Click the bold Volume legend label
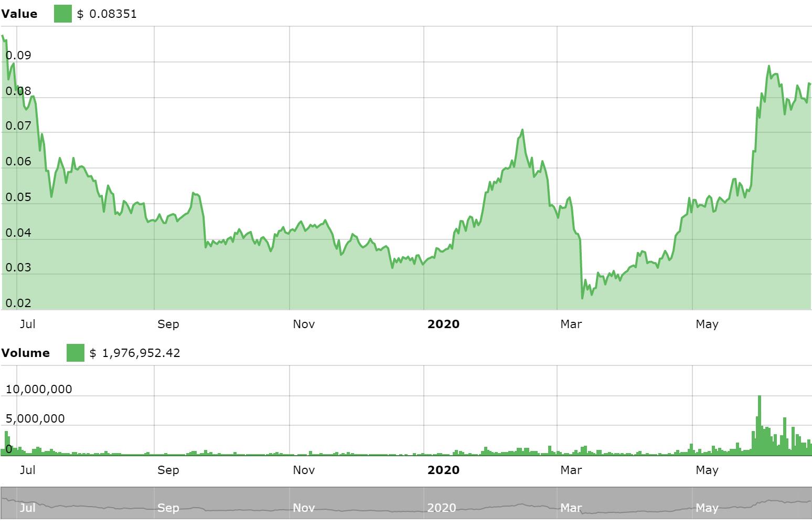812x525 pixels. pos(26,353)
